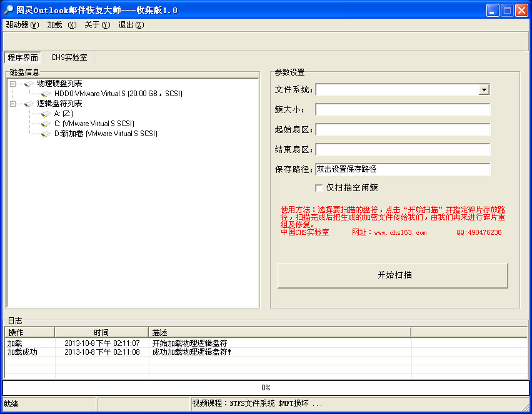Click the 保存路径 field showing 双击设置保存路径
Screen dimensions: 532x414
point(403,169)
